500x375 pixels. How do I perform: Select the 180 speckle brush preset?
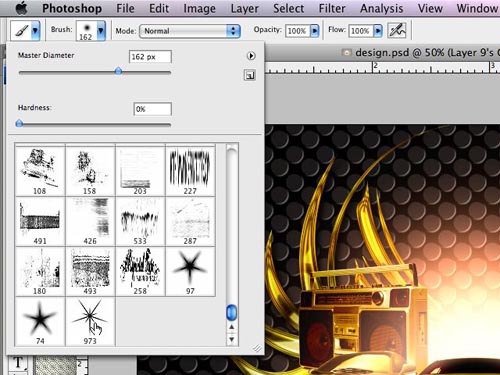click(x=40, y=271)
